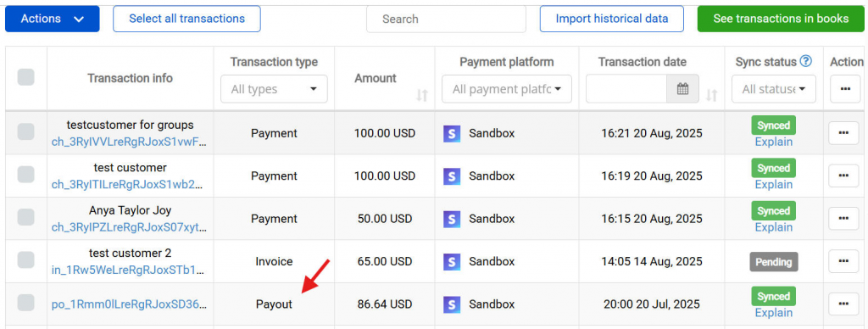Open the three-dot menu for the 86.64 USD payout
The height and width of the screenshot is (329, 868).
(x=843, y=304)
